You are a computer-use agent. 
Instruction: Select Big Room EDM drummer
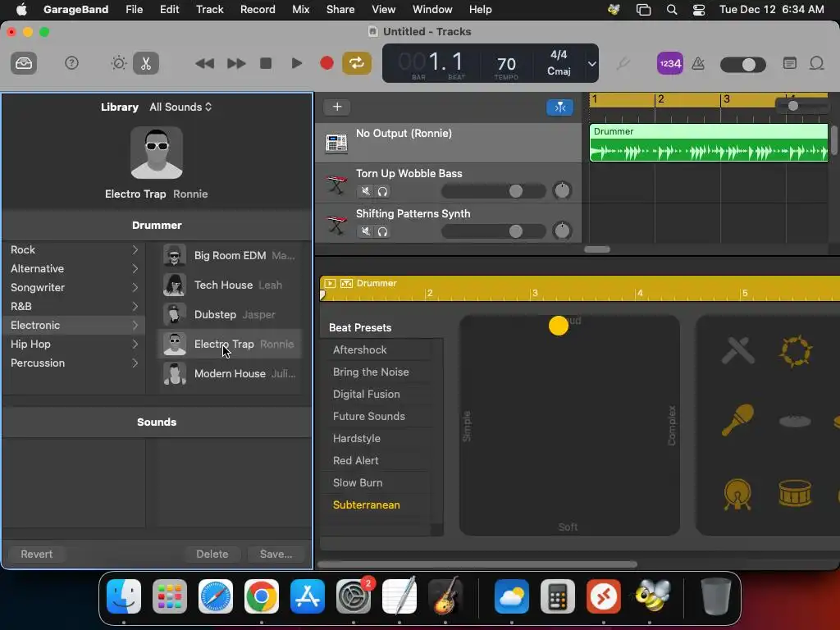[x=230, y=256]
